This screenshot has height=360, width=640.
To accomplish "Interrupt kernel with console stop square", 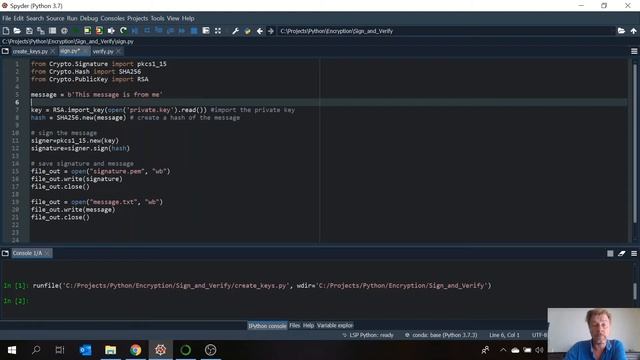I will pyautogui.click(x=610, y=253).
